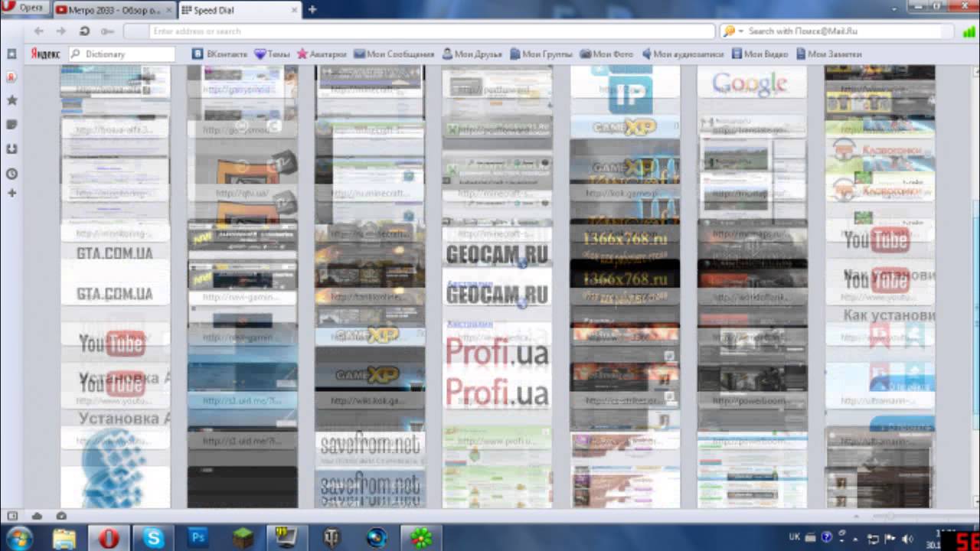
Task: Click the green signal bars icon
Action: pos(969,31)
